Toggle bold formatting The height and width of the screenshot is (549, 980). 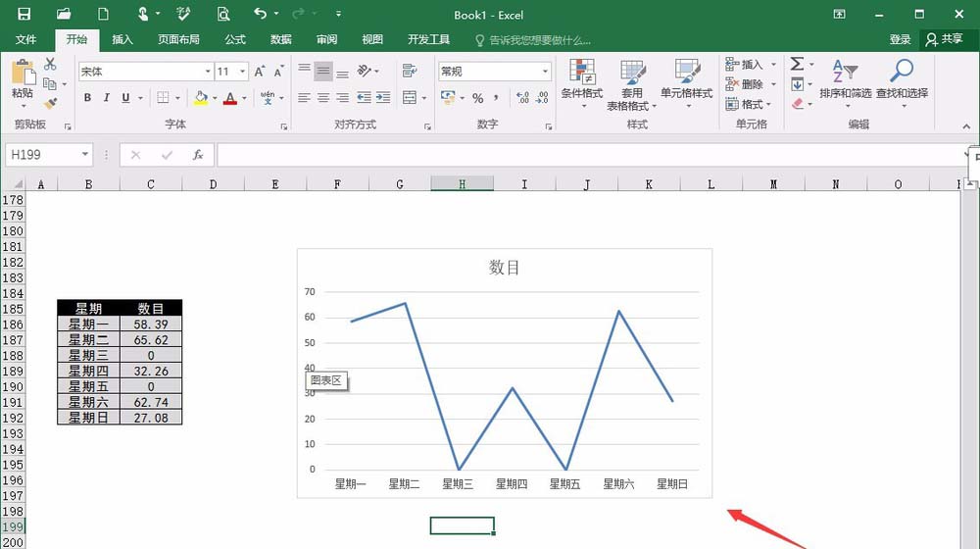point(87,97)
